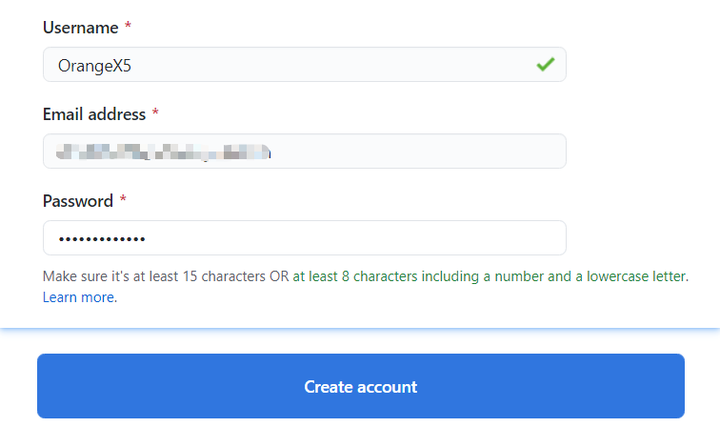The width and height of the screenshot is (720, 427).
Task: Click the red asterisk beside Password
Action: click(123, 199)
